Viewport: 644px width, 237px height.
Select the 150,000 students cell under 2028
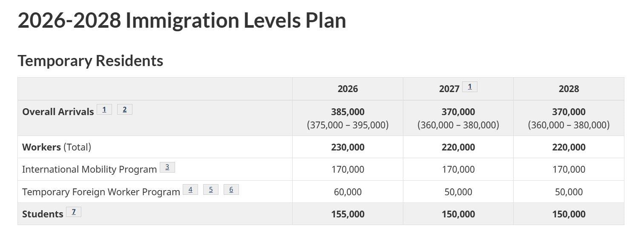click(x=569, y=214)
